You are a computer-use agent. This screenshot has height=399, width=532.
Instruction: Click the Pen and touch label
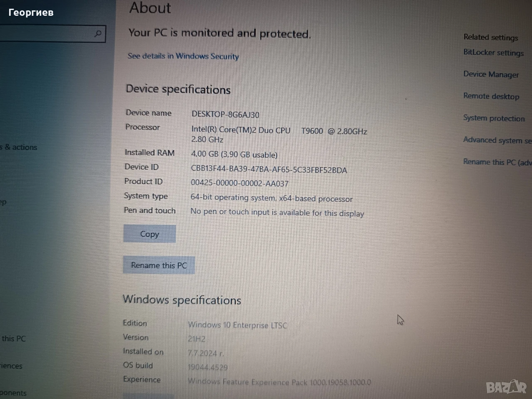tap(150, 211)
